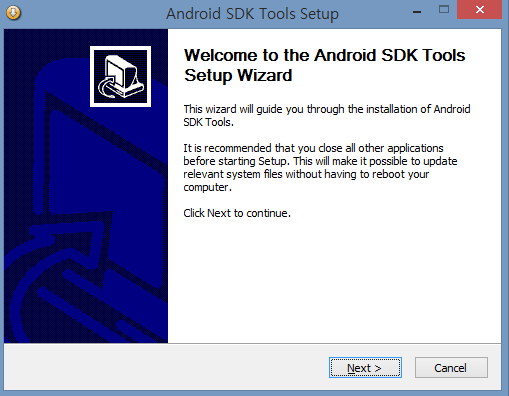Maximize the Android SDK Tools Setup window
This screenshot has height=396, width=509.
coord(444,10)
